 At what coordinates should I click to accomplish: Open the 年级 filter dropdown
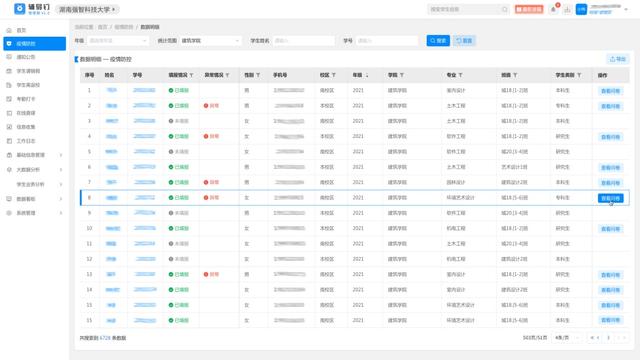tap(118, 41)
